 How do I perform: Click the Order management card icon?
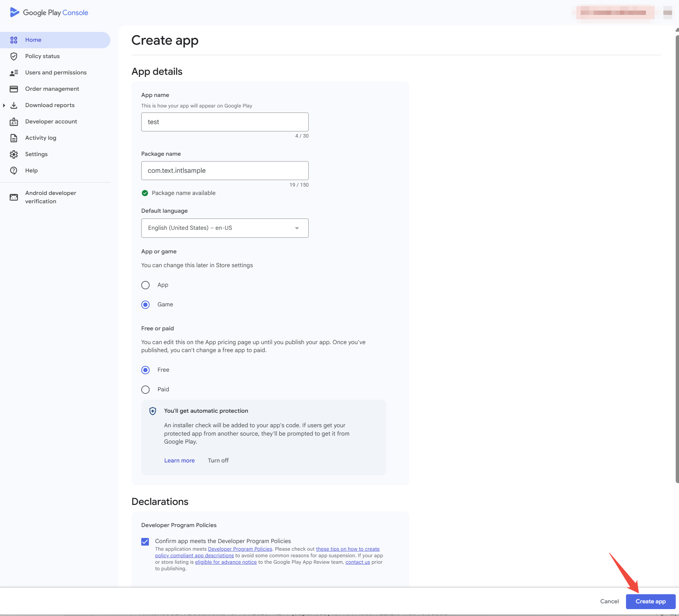(x=14, y=89)
